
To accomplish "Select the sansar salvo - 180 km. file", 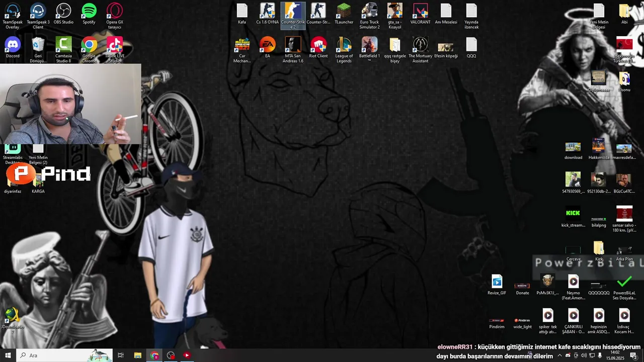I will tap(624, 219).
